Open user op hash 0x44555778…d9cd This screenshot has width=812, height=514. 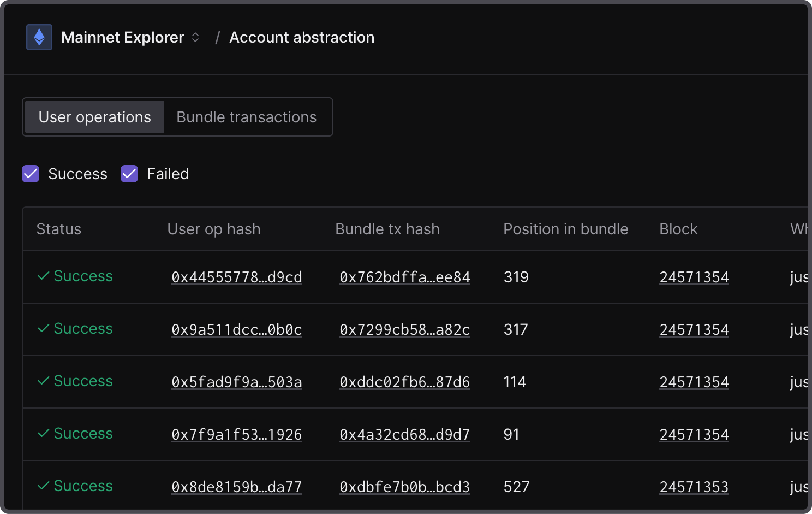[x=236, y=277]
